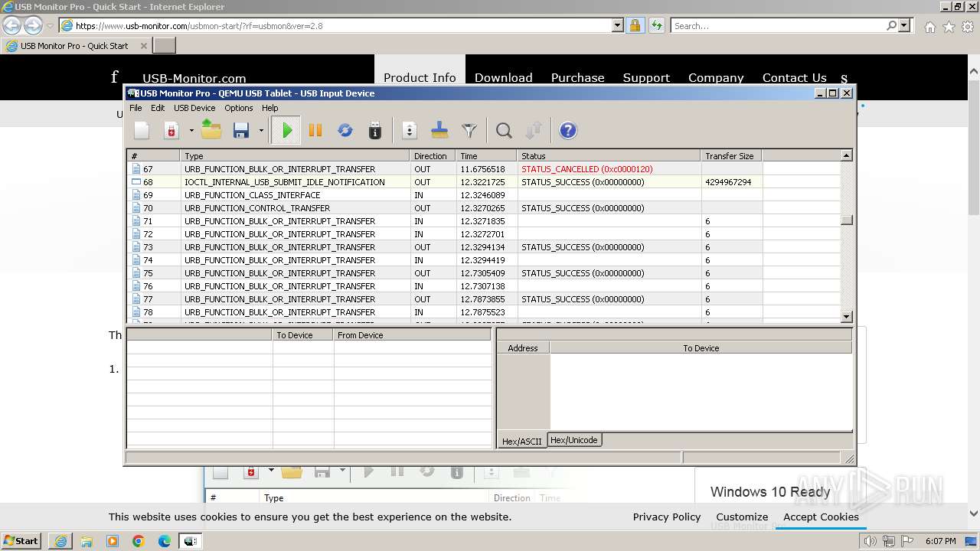Expand the Save icon dropdown arrow

point(261,131)
